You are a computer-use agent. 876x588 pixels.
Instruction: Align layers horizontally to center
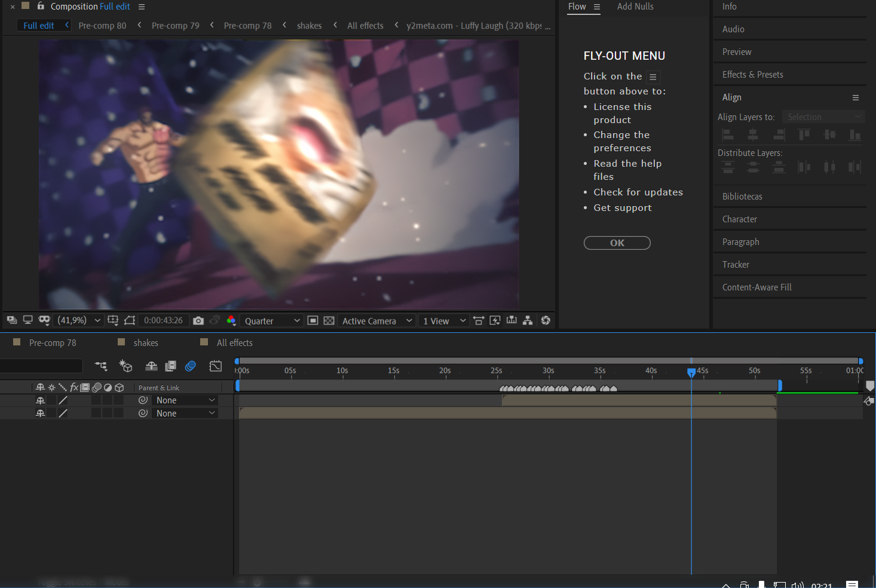tap(753, 135)
